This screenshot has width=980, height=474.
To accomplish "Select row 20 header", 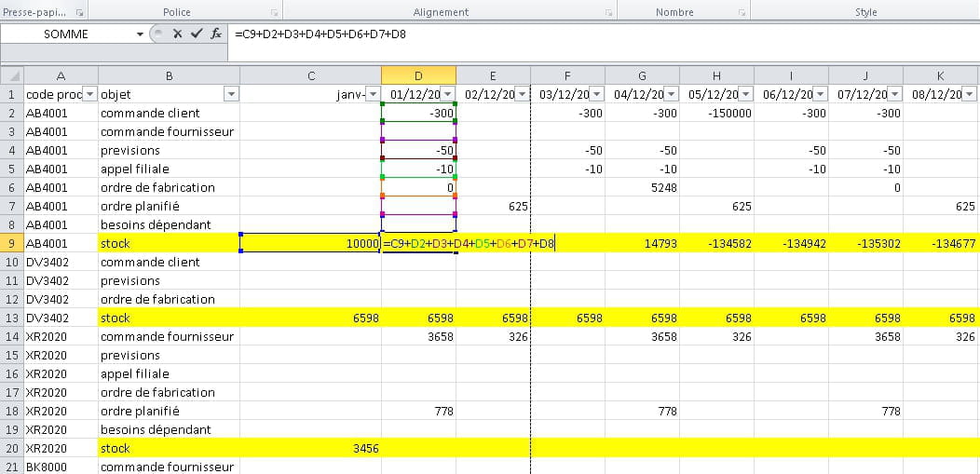I will [12, 449].
